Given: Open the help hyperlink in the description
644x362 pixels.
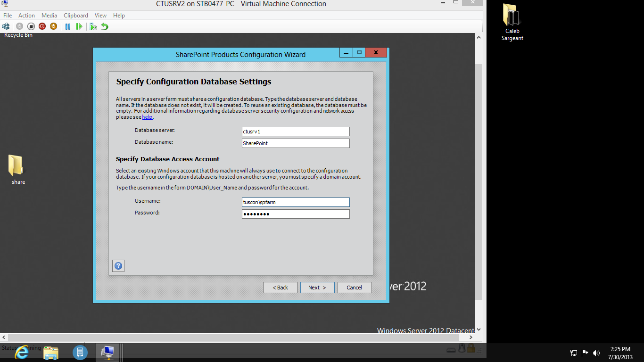Looking at the screenshot, I should [x=147, y=117].
